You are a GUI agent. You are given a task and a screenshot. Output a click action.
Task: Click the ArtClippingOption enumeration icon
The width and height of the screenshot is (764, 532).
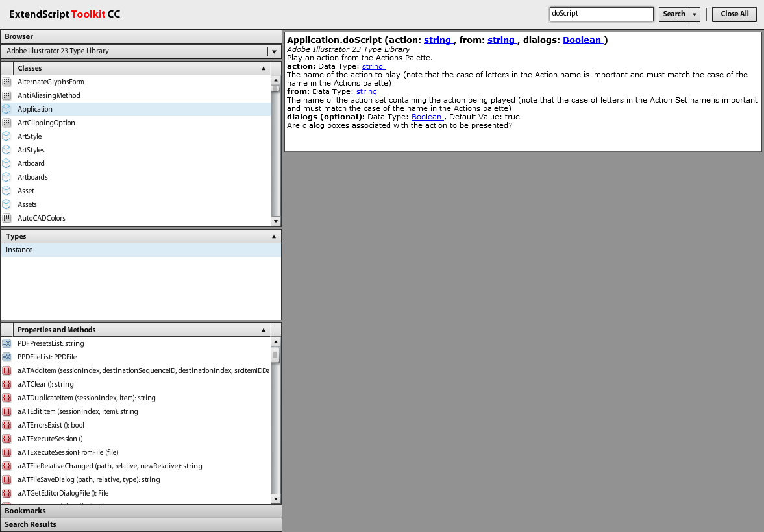tap(7, 123)
